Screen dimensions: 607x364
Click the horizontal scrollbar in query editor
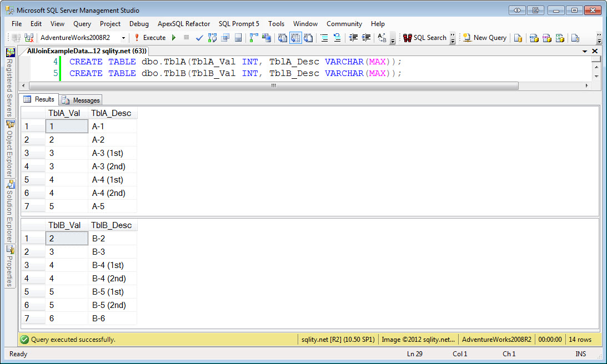pyautogui.click(x=274, y=85)
